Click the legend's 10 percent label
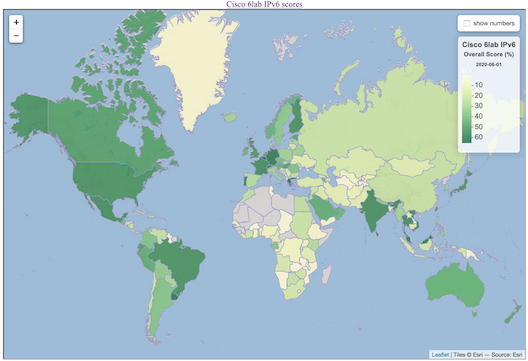This screenshot has height=361, width=528. pos(478,85)
